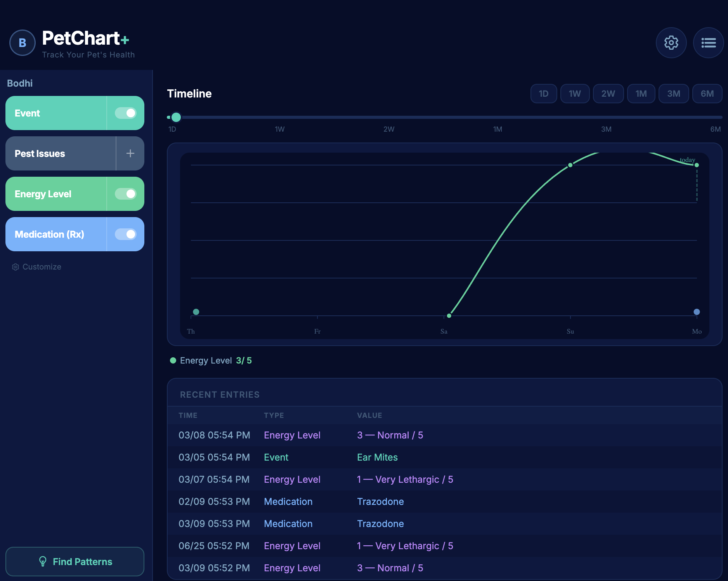Screen dimensions: 728x581
Task: Select the 1D time range
Action: tap(543, 94)
